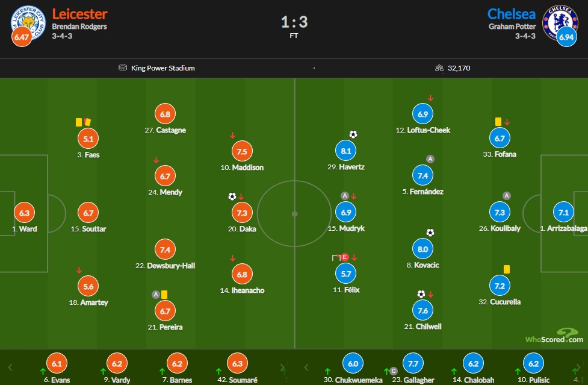Click the stadium icon beside King Power Stadium
The image size is (588, 385).
coord(123,68)
